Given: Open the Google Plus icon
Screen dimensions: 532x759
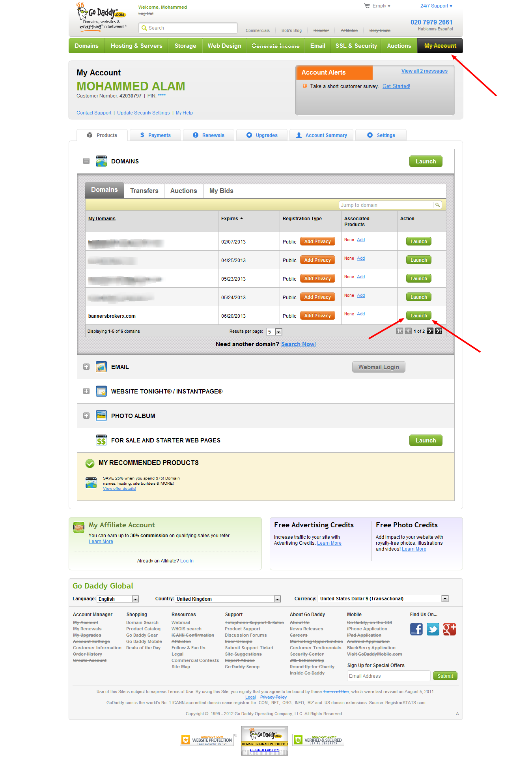Looking at the screenshot, I should pyautogui.click(x=449, y=629).
